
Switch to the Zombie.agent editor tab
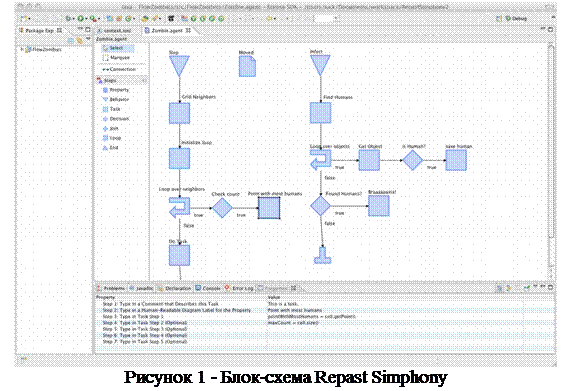tap(167, 30)
